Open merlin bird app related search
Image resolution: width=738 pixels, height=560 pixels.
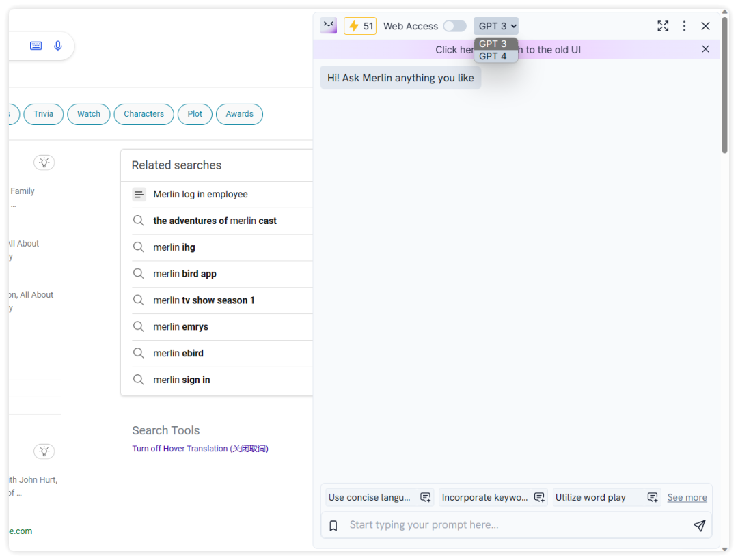coord(184,274)
